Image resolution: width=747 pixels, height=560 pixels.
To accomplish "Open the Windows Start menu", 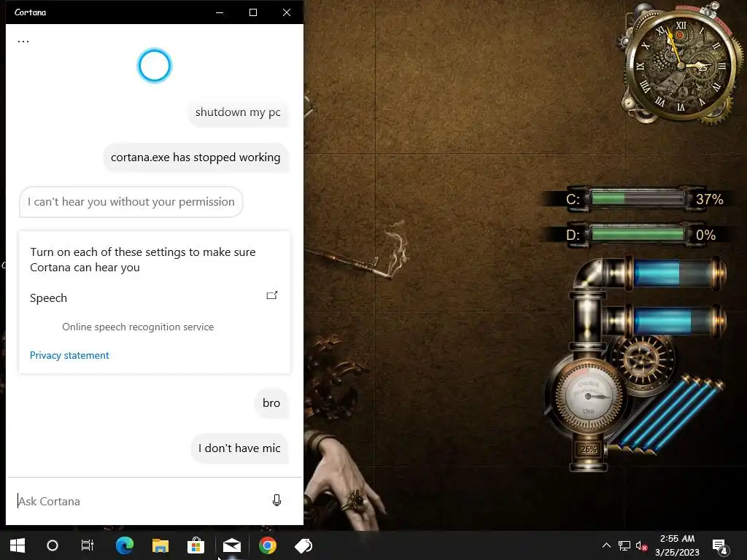I will (18, 545).
